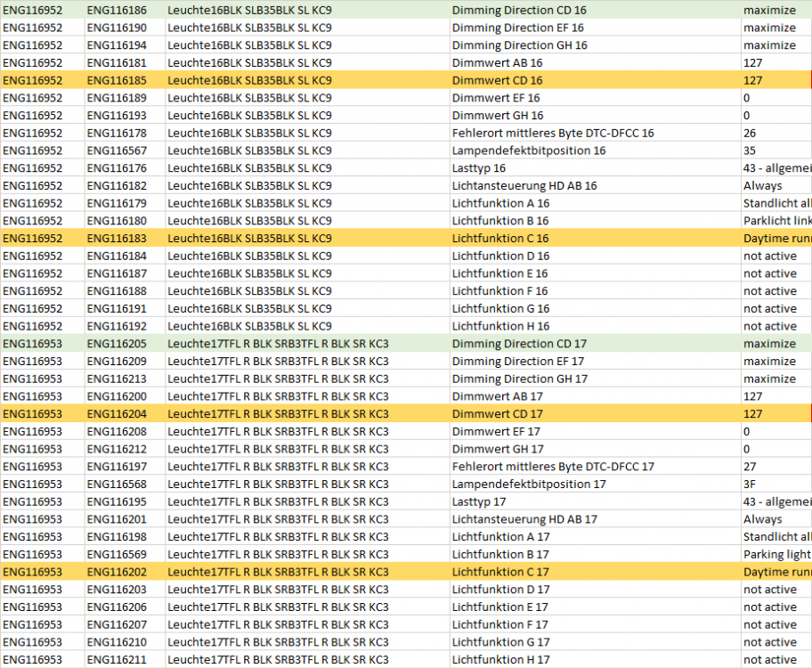This screenshot has width=812, height=668.
Task: Click cell 'Dimmwert EF 17'
Action: pos(595,432)
